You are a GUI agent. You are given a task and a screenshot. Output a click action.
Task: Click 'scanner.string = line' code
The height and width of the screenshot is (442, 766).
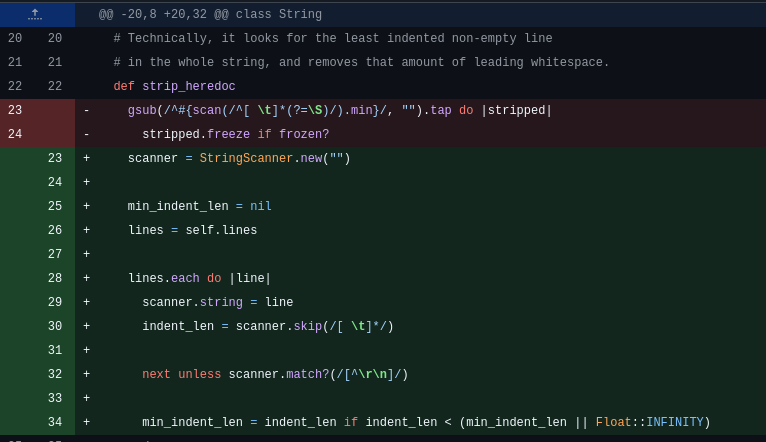pyautogui.click(x=217, y=302)
